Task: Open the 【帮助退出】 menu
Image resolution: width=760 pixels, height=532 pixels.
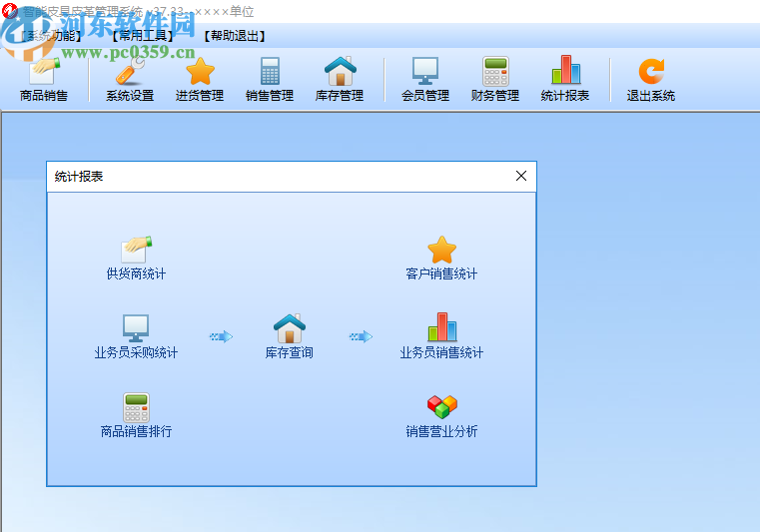Action: 235,36
